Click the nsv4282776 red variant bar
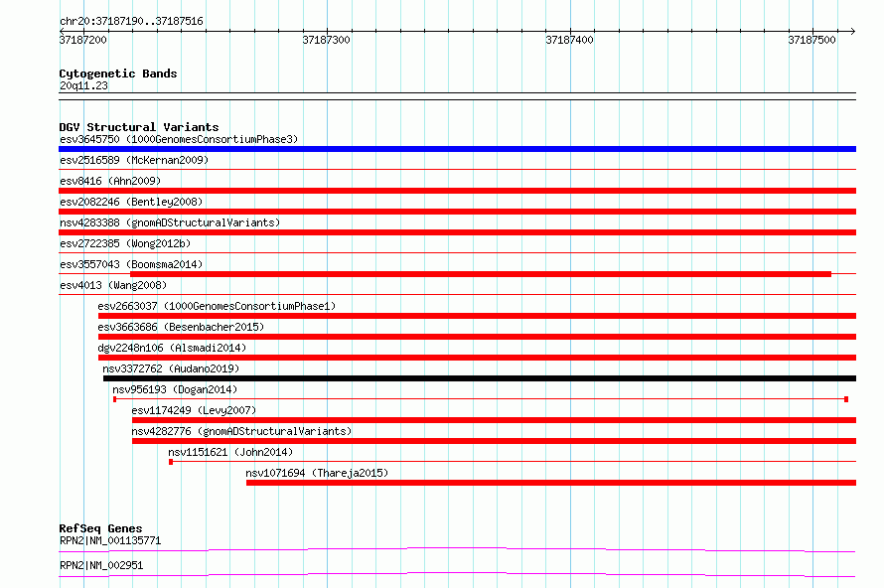This screenshot has height=588, width=884. point(494,441)
